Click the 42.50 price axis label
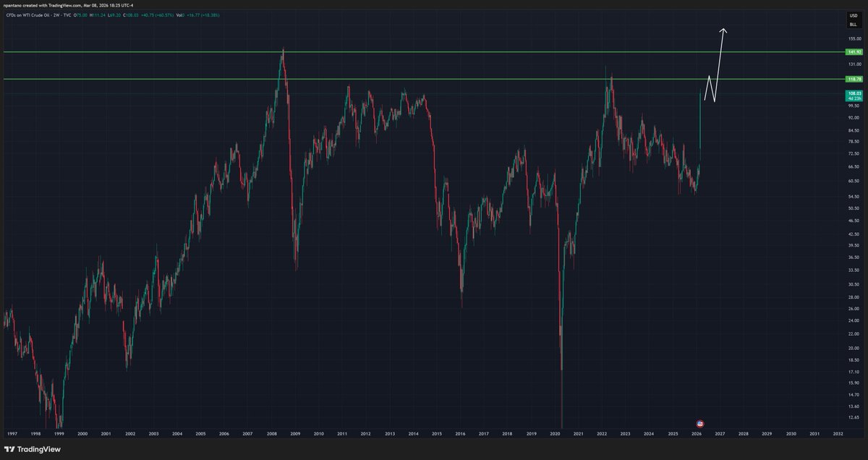The height and width of the screenshot is (460, 868). [x=854, y=234]
